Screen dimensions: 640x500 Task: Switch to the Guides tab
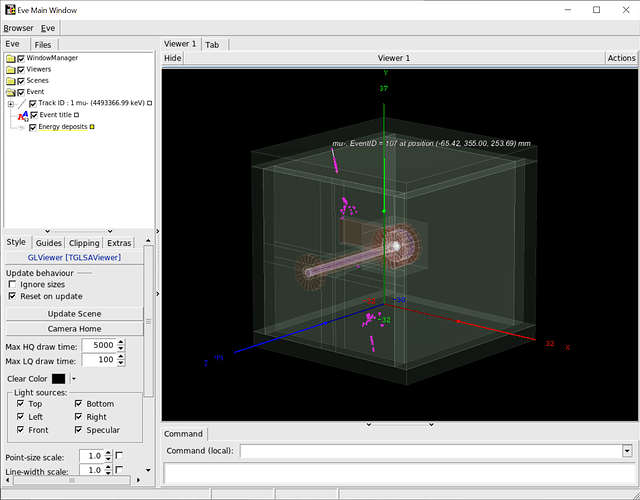coord(49,243)
